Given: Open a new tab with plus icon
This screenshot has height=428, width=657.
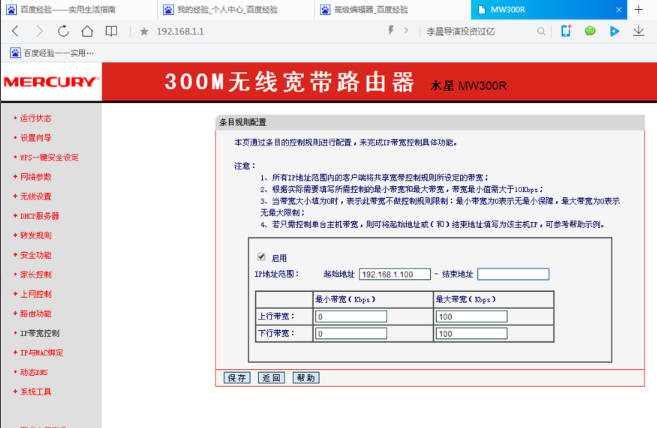Looking at the screenshot, I should point(639,9).
